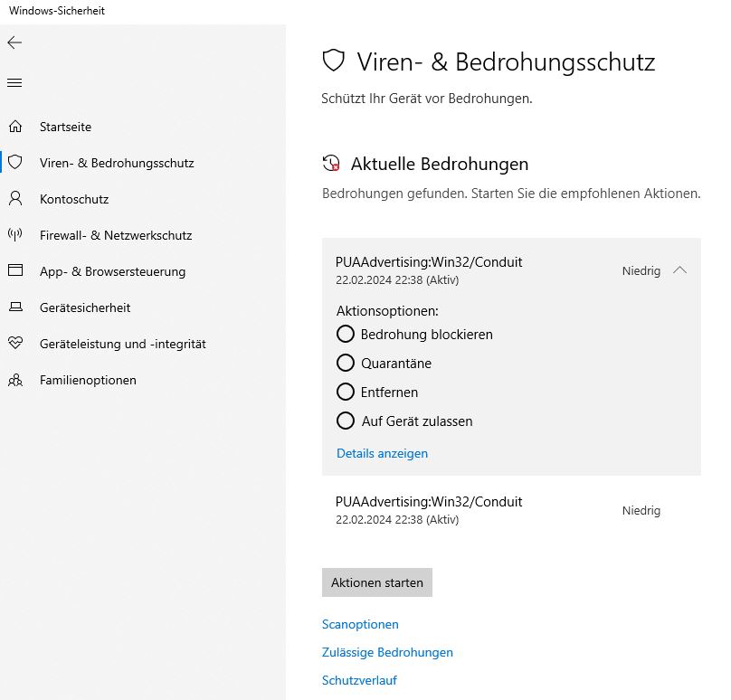Choose the Quarantäne radio option
This screenshot has width=731, height=700.
point(346,363)
